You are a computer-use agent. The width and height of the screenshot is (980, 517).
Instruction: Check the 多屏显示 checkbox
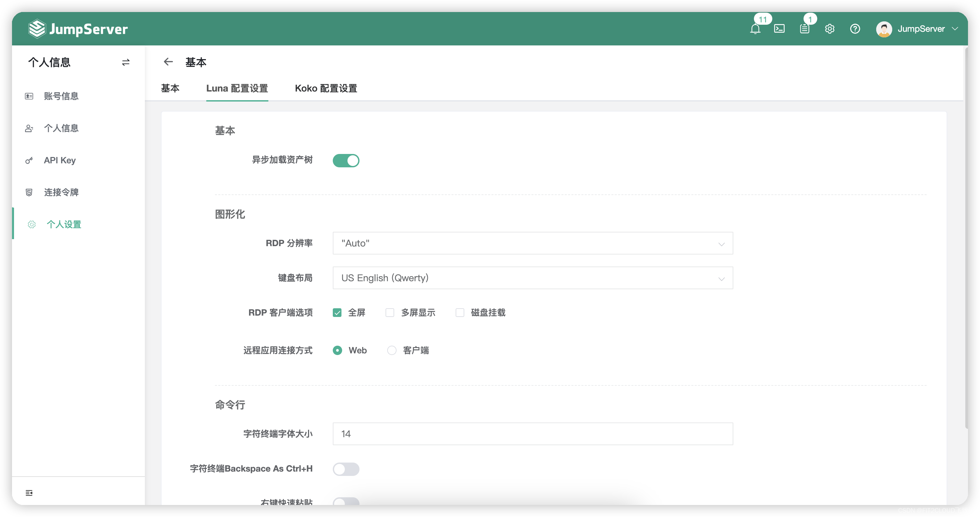pyautogui.click(x=390, y=313)
